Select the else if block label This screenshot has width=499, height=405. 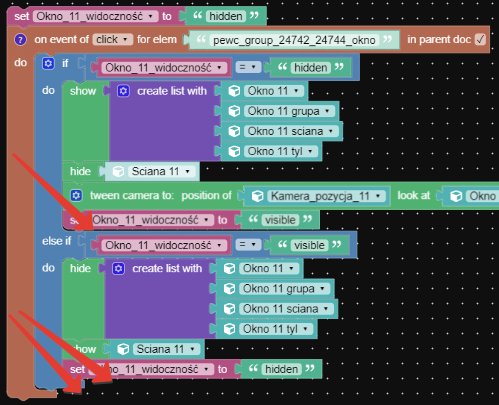point(56,241)
